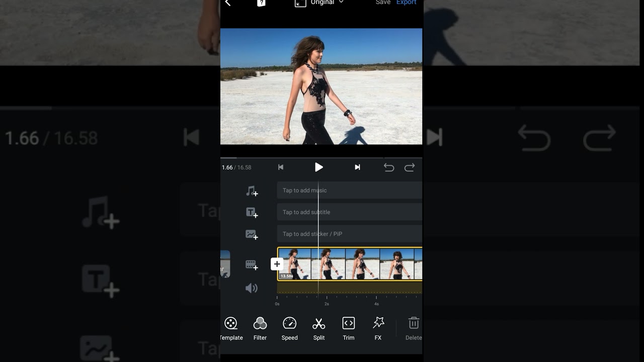Viewport: 644px width, 362px height.
Task: Click the 4s mark on the time ruler
Action: click(x=376, y=304)
